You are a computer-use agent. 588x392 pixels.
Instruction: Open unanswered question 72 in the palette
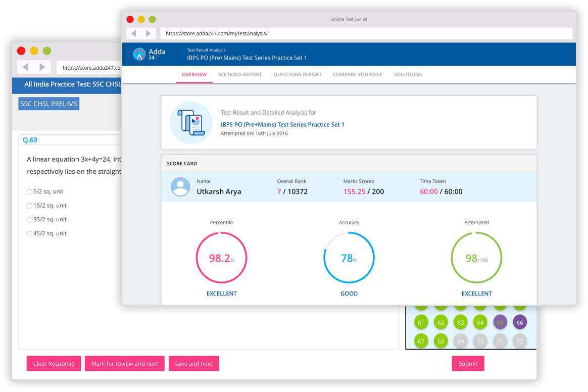click(x=520, y=341)
